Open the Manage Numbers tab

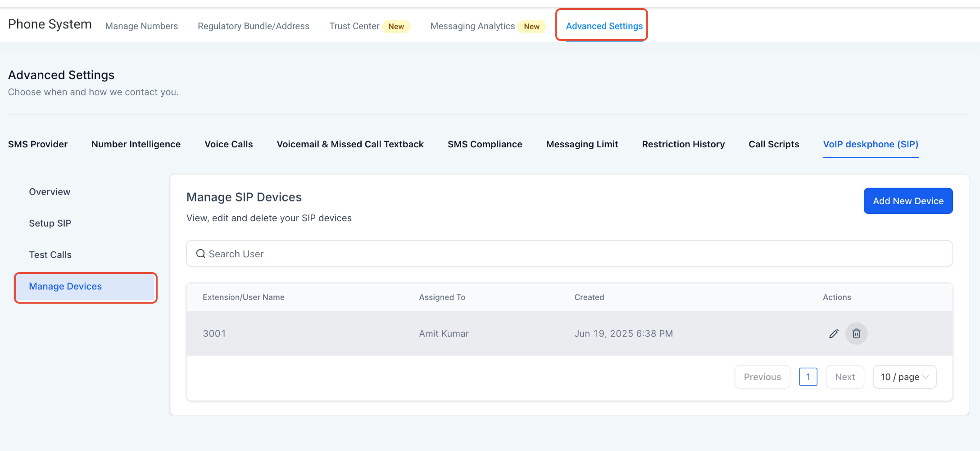(x=141, y=26)
